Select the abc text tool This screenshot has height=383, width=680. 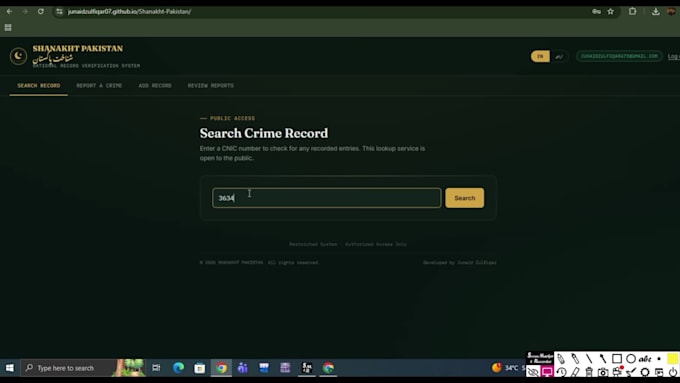(x=645, y=359)
